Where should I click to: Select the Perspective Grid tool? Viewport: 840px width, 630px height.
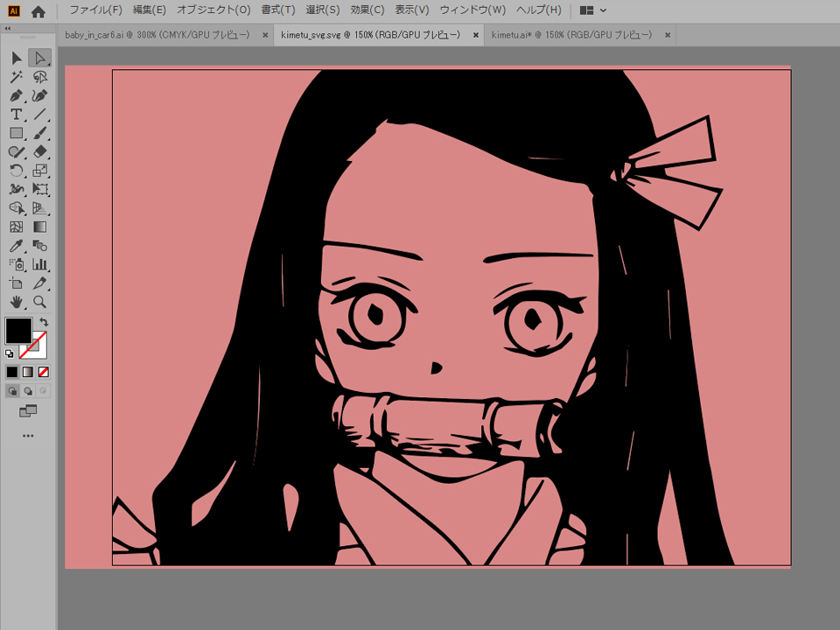coord(39,208)
